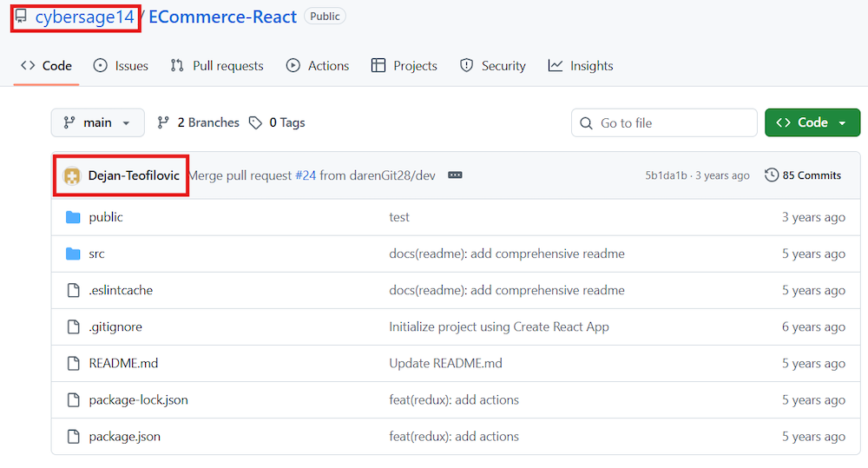
Task: Click the package.json file icon
Action: (73, 437)
